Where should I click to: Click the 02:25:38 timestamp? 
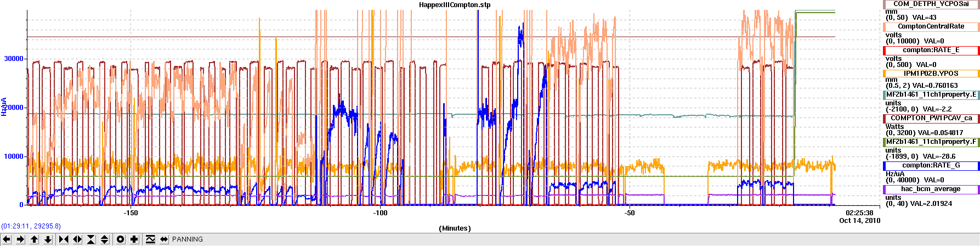point(859,213)
